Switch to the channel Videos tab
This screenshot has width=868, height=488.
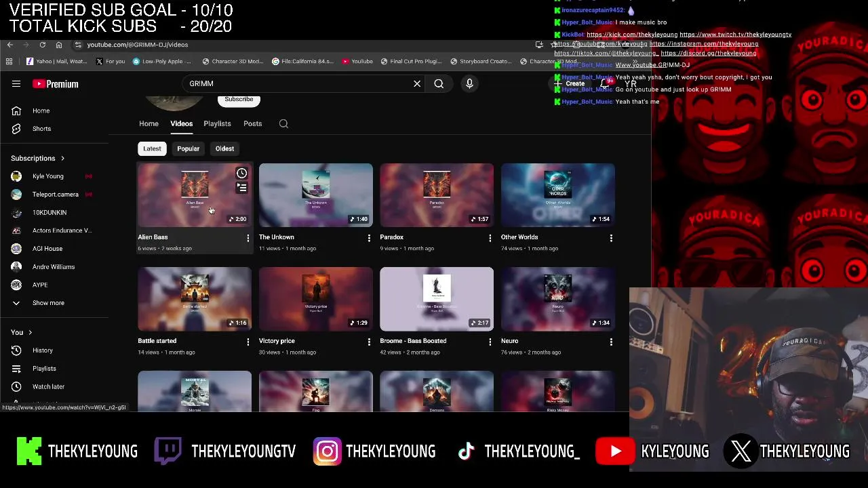click(181, 123)
